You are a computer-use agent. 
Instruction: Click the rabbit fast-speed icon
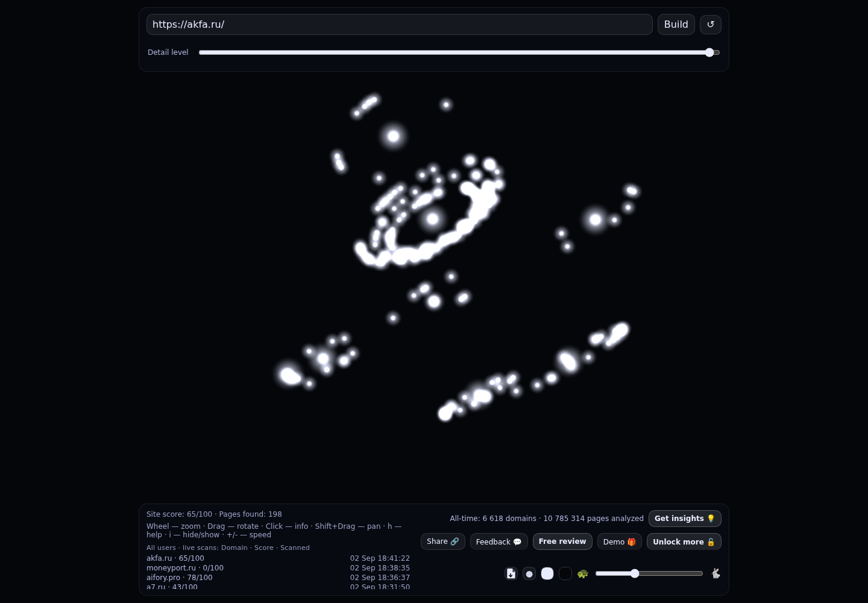pos(715,573)
